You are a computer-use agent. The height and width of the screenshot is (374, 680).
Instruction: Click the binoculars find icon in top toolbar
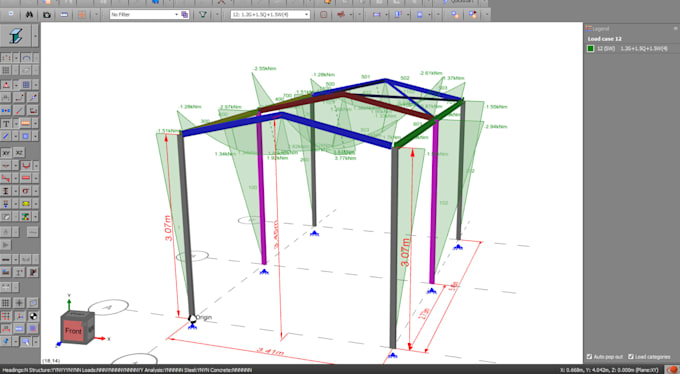[29, 14]
